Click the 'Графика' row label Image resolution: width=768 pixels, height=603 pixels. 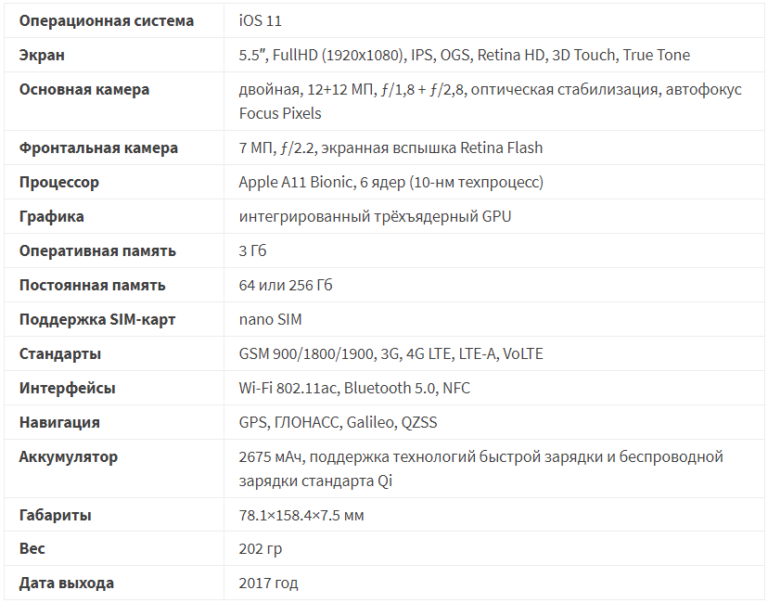51,217
